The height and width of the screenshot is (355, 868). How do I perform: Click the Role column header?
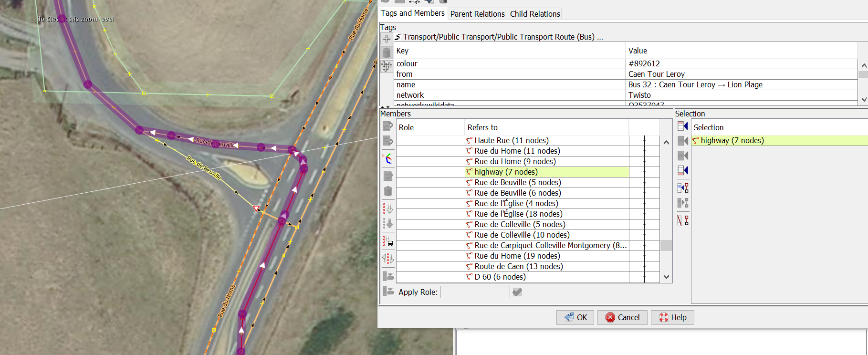pos(430,127)
